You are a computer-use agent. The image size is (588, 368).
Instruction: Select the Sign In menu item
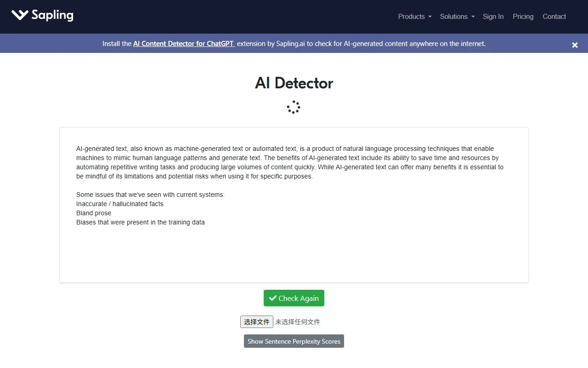(493, 17)
